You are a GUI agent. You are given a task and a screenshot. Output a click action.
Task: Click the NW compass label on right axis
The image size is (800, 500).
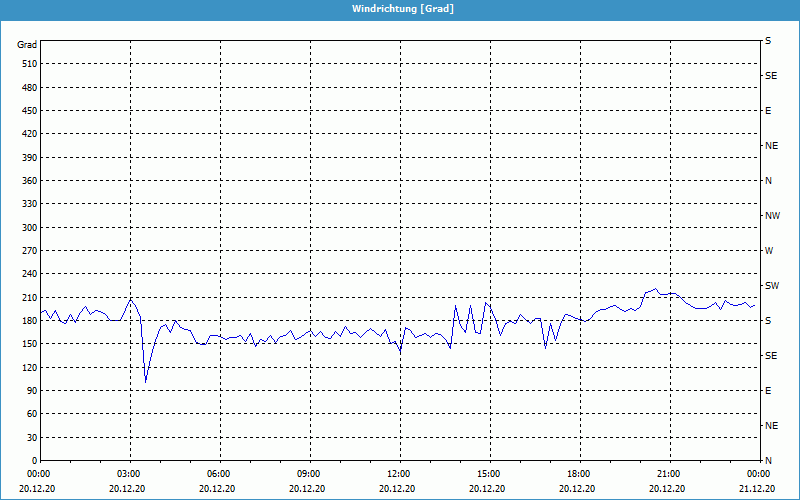click(x=772, y=216)
